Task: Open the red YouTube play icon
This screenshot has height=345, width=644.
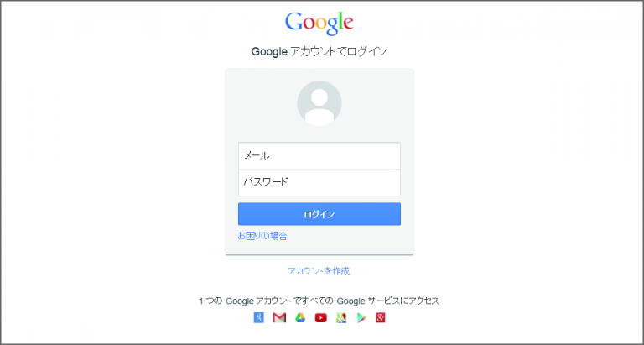Action: (x=321, y=318)
